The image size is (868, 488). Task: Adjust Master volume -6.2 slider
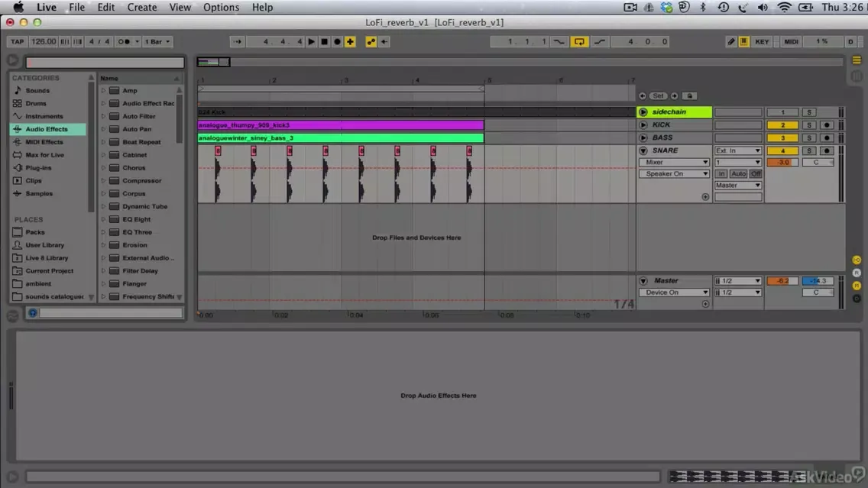point(782,281)
